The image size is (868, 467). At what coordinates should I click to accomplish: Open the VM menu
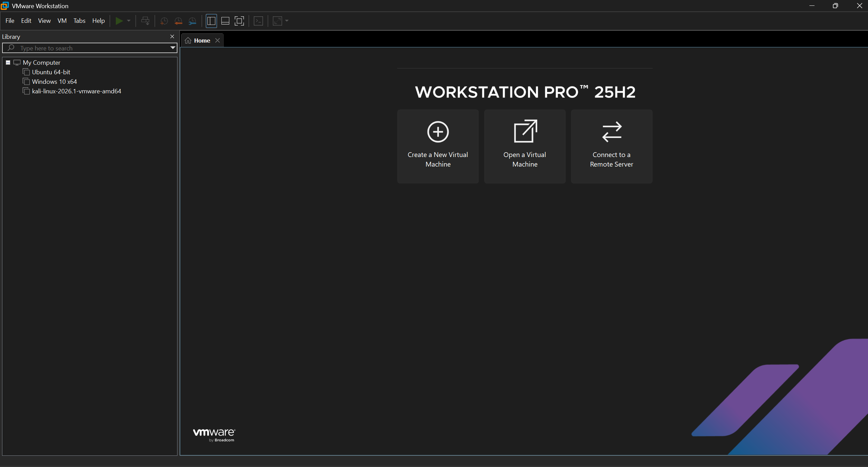pos(62,21)
